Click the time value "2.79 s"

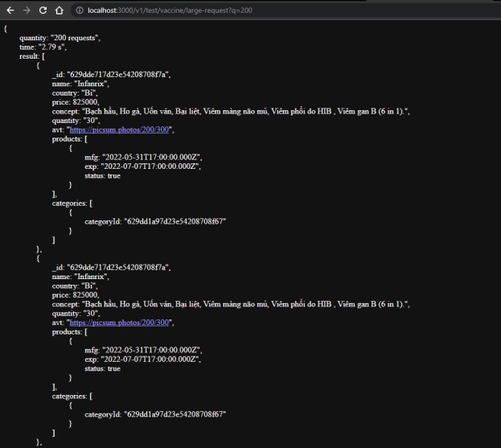pyautogui.click(x=52, y=47)
